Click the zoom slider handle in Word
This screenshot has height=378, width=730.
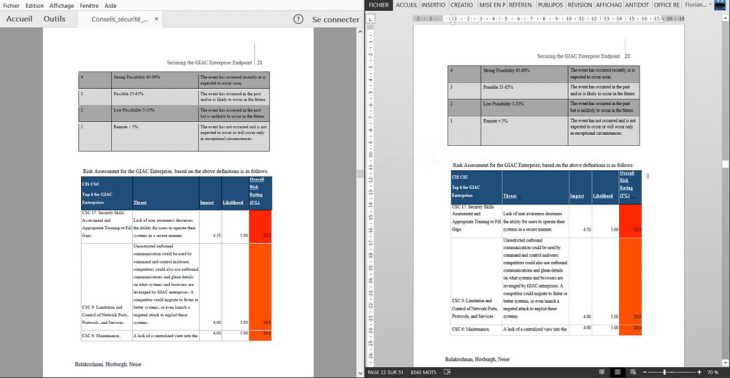664,372
